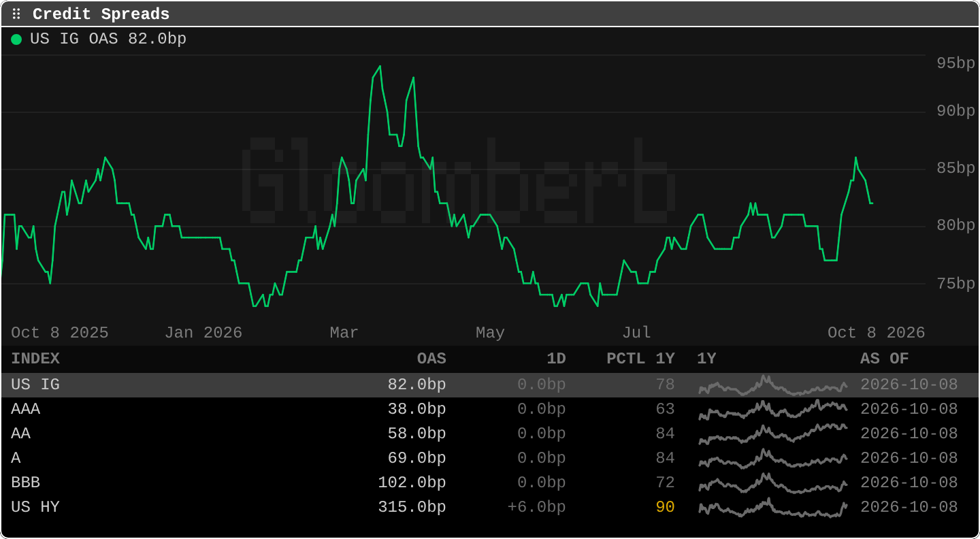Click the 69.0bp OAS value
This screenshot has height=539, width=980.
pyautogui.click(x=417, y=458)
